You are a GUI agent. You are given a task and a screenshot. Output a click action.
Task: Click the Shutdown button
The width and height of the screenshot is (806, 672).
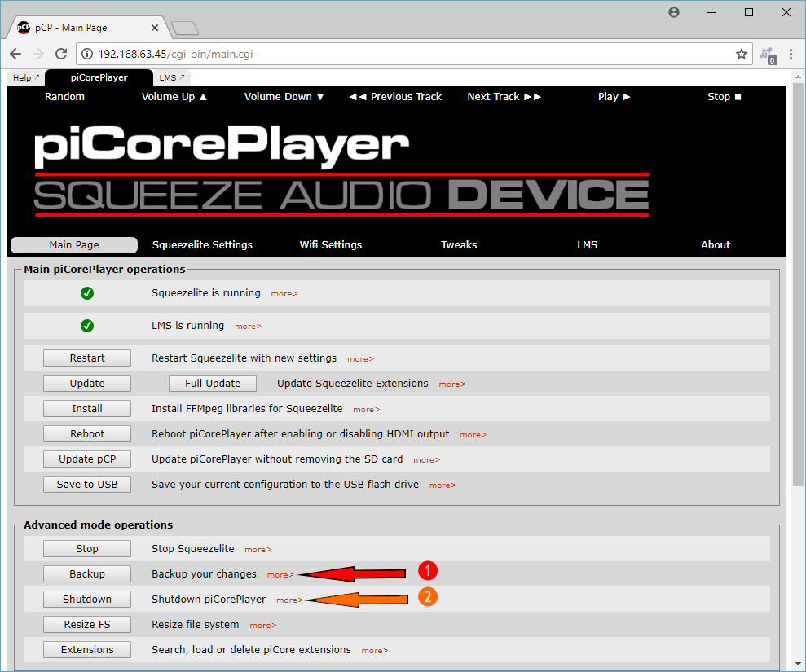click(x=87, y=599)
